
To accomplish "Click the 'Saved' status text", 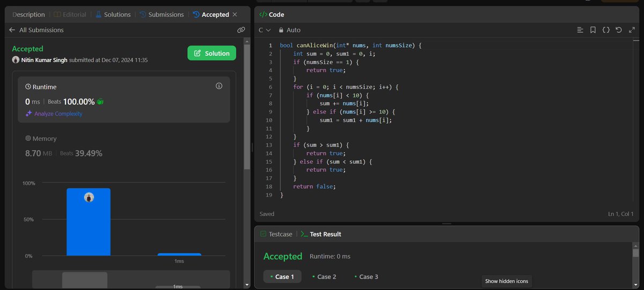I will point(267,214).
